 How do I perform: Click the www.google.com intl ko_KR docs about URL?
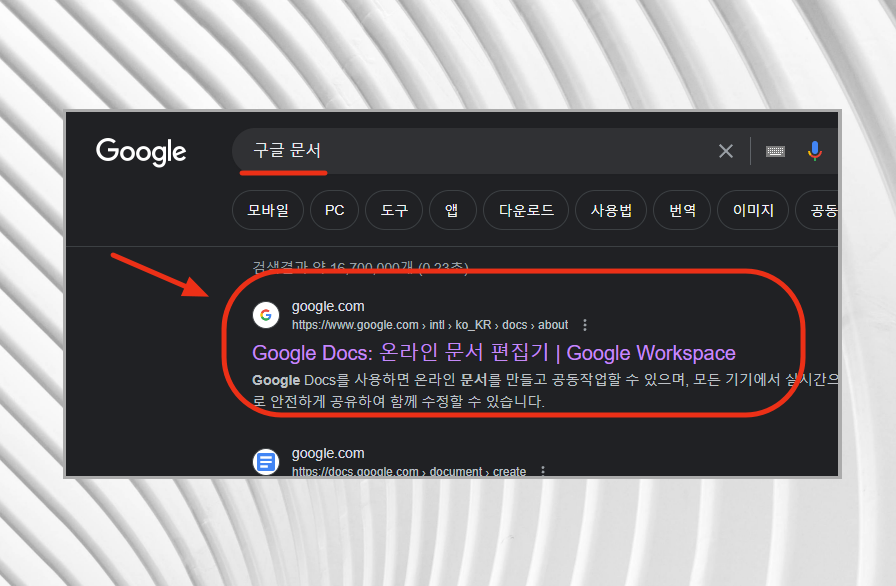430,325
